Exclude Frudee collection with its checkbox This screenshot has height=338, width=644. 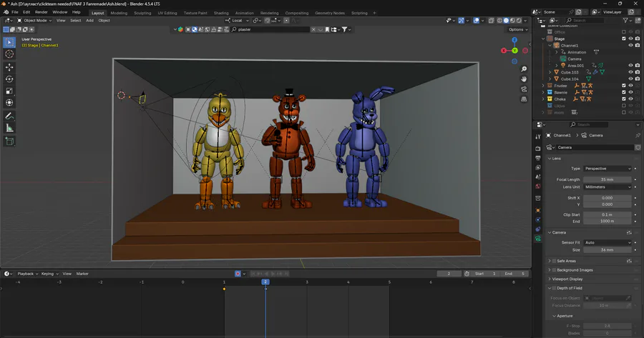623,85
